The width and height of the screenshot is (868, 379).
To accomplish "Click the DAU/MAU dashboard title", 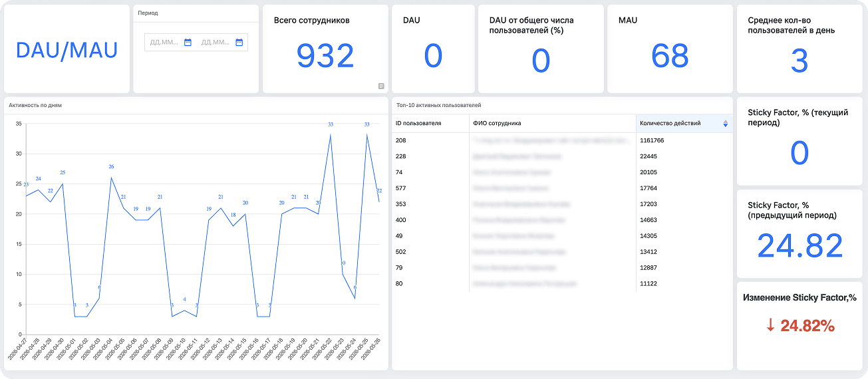I will (67, 50).
